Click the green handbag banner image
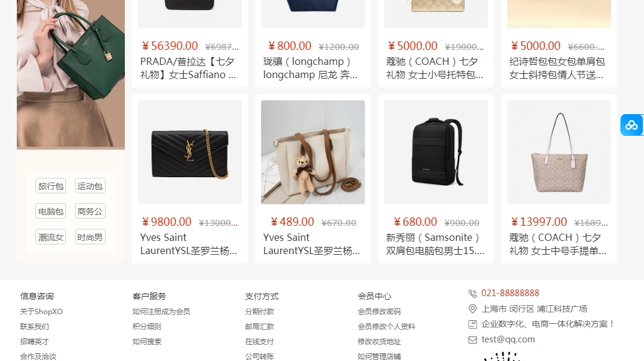Image resolution: width=644 pixels, height=361 pixels. coord(71,74)
